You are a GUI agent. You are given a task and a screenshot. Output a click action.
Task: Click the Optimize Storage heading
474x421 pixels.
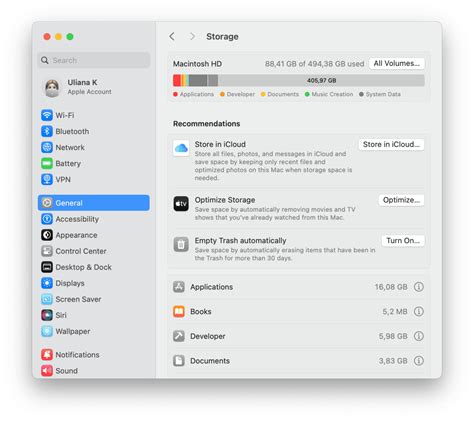click(225, 200)
